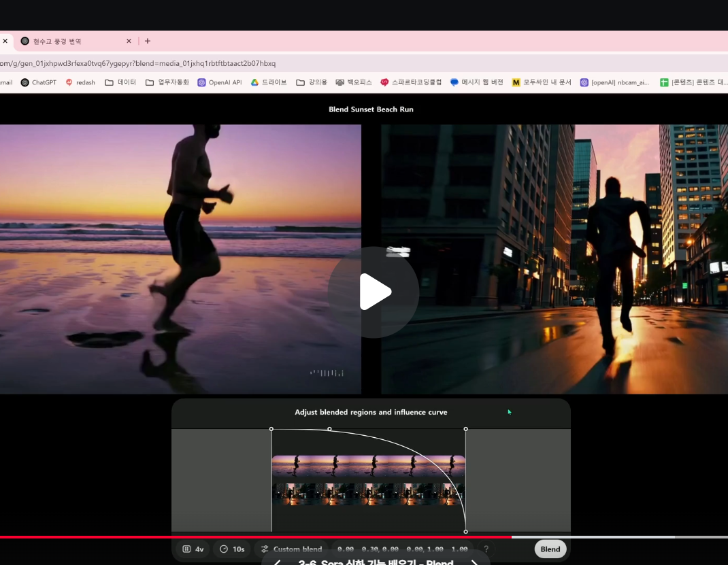Switch to the 현수교 풍경 번역 tab
Image resolution: width=728 pixels, height=565 pixels.
coord(74,41)
